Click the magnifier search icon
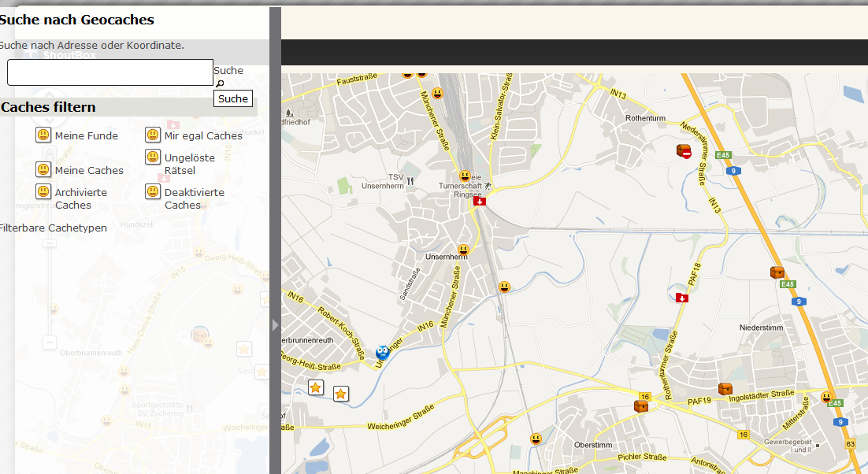This screenshot has height=474, width=868. click(x=220, y=83)
